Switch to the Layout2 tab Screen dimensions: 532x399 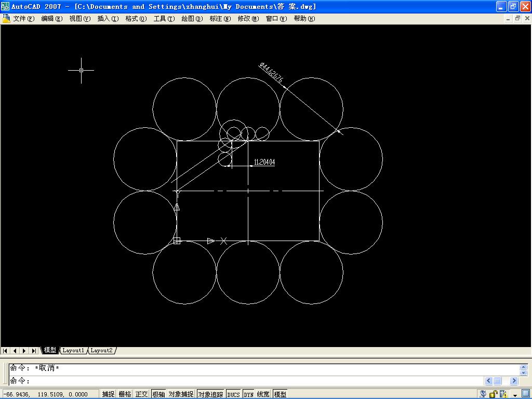[x=101, y=350]
